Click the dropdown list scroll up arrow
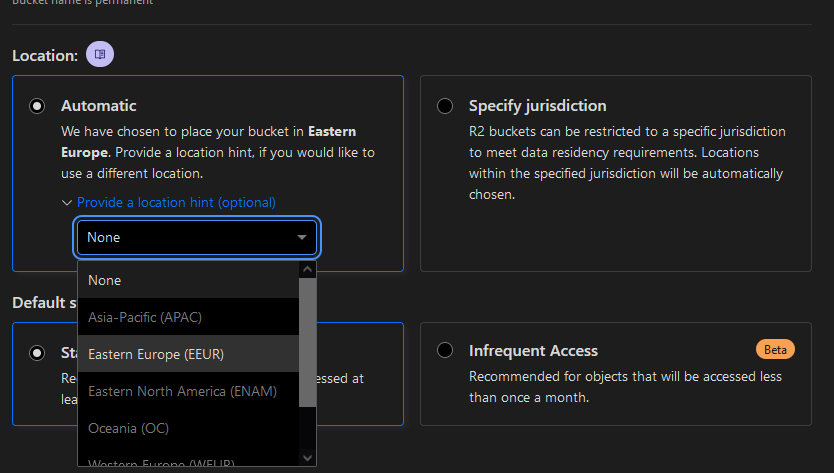Viewport: 834px width, 473px height. [x=308, y=269]
